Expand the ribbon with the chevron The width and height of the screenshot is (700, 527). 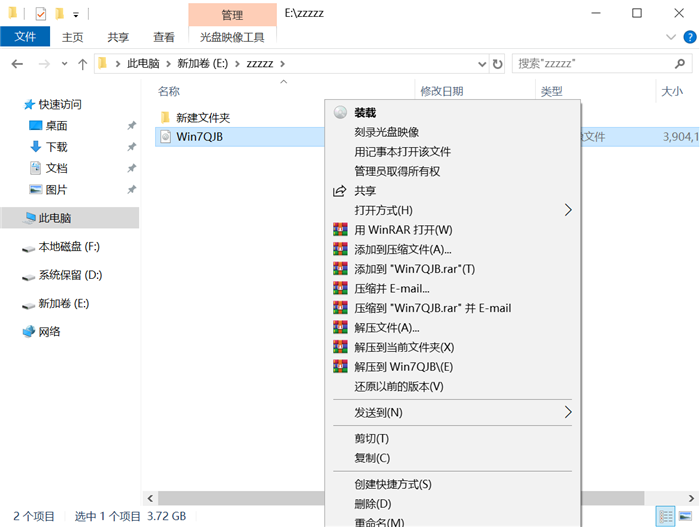[671, 37]
